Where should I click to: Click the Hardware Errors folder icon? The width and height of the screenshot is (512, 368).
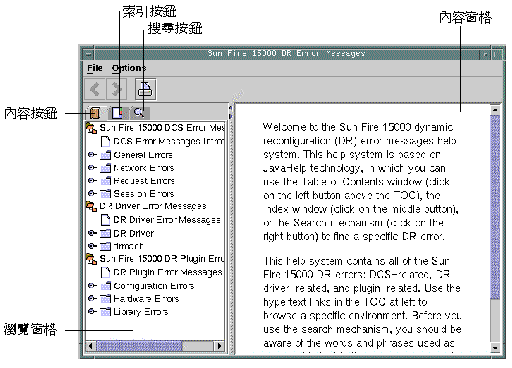coord(106,298)
